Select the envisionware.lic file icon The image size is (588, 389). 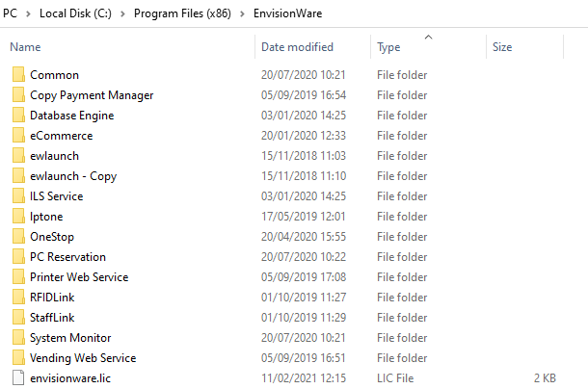pyautogui.click(x=18, y=377)
